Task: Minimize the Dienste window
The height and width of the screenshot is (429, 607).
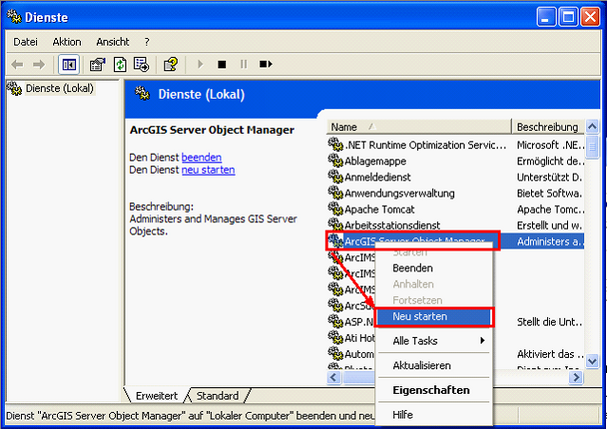Action: 546,17
